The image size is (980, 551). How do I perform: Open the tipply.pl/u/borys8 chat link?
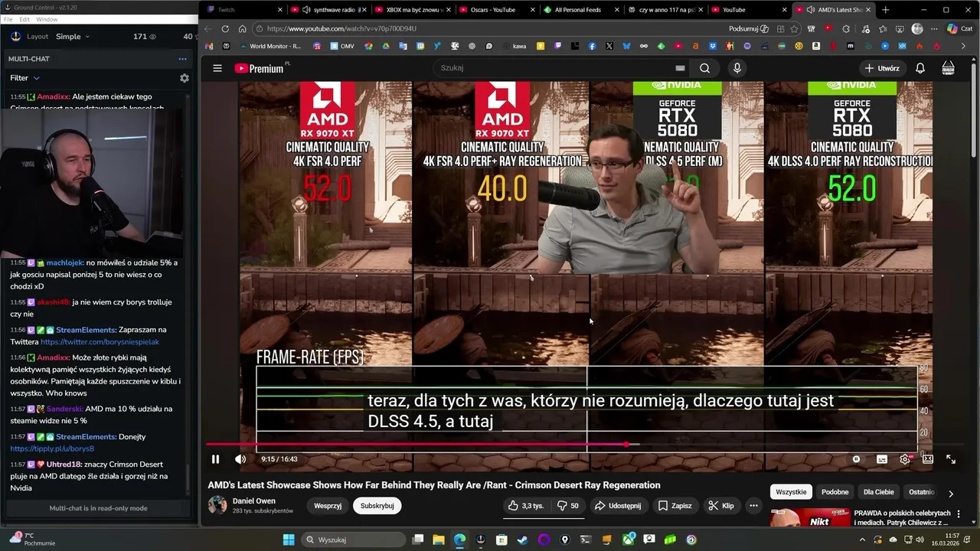click(x=52, y=449)
